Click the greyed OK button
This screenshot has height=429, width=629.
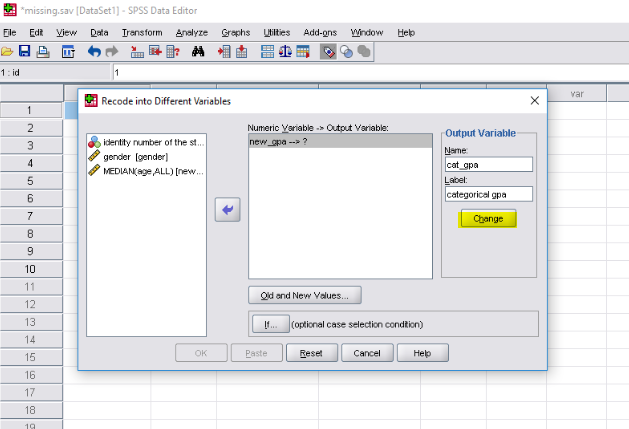[201, 353]
